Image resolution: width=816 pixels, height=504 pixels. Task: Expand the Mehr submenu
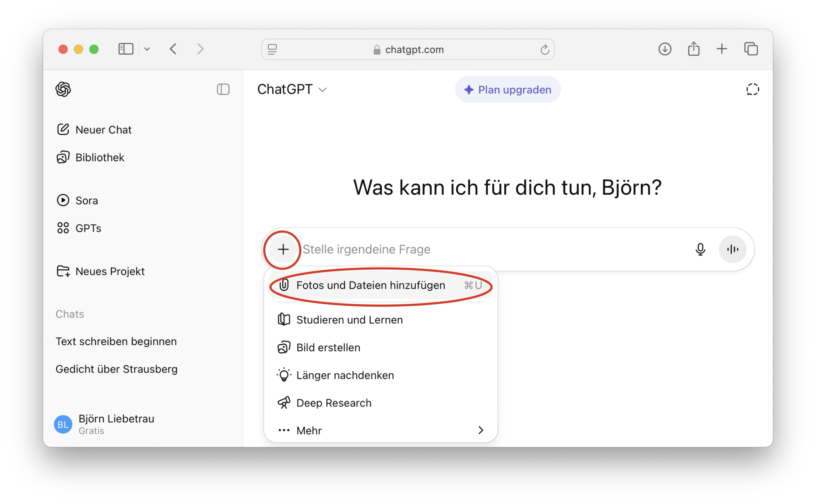(380, 430)
